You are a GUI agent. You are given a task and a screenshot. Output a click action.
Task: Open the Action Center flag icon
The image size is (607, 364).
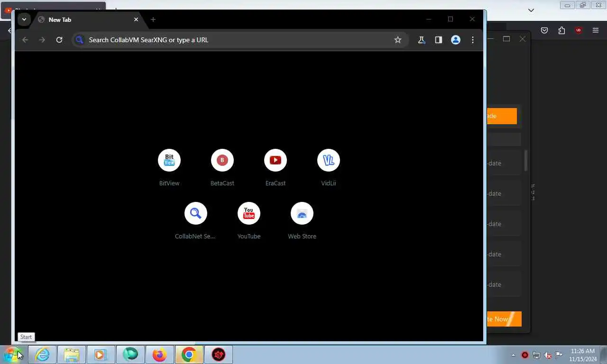[x=559, y=355]
